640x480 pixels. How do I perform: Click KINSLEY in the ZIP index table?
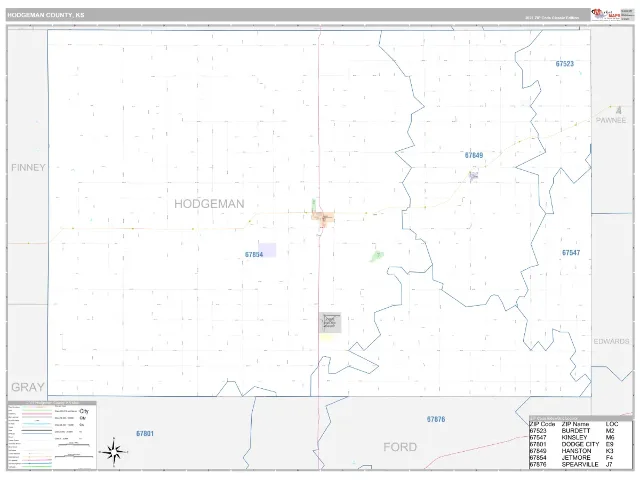[x=575, y=437]
